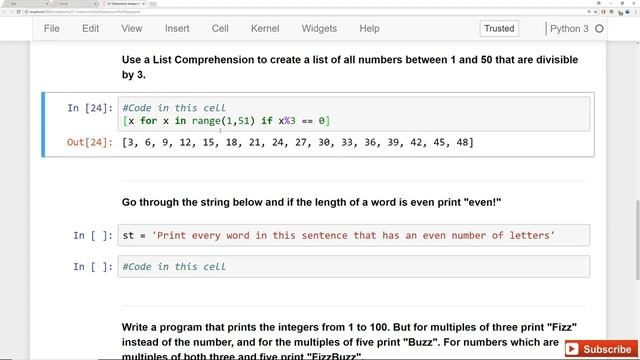Open the Help menu
Viewport: 640px width, 360px height.
click(x=369, y=29)
